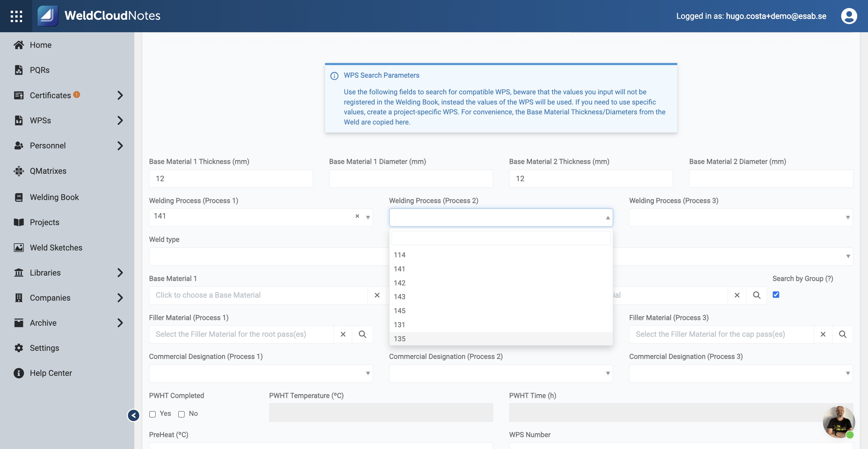Screen dimensions: 868x449
Task: Click the dropdown search box for Process 2
Action: coord(501,238)
